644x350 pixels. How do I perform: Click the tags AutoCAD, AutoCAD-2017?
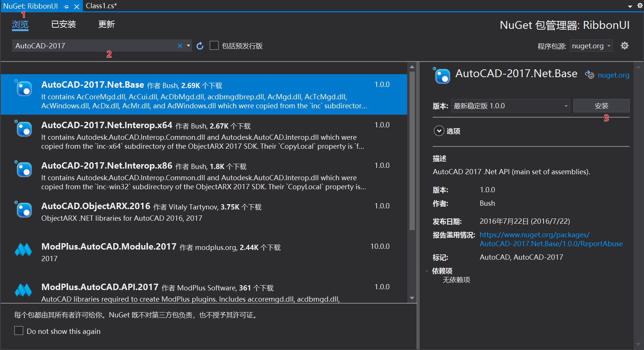(x=521, y=257)
